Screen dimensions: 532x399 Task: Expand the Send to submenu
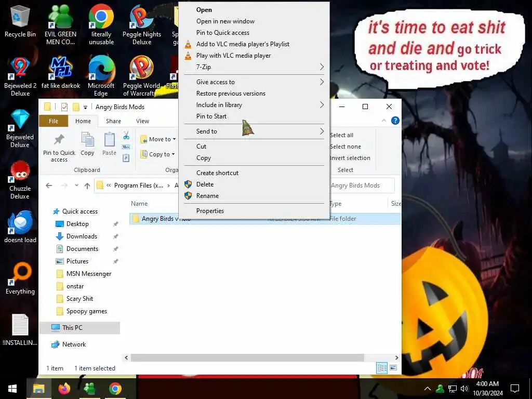[x=254, y=131]
